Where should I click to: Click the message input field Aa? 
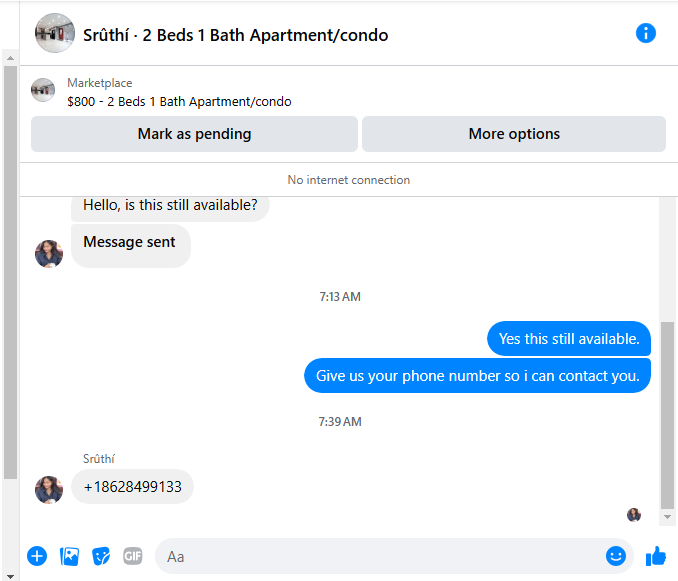(x=381, y=556)
